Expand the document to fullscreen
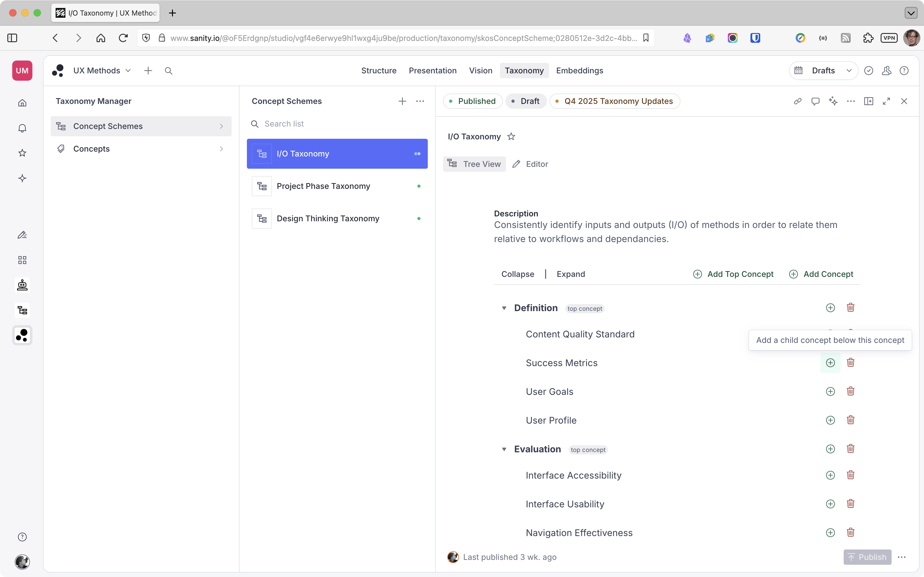Screen dimensions: 924x577 tap(887, 101)
